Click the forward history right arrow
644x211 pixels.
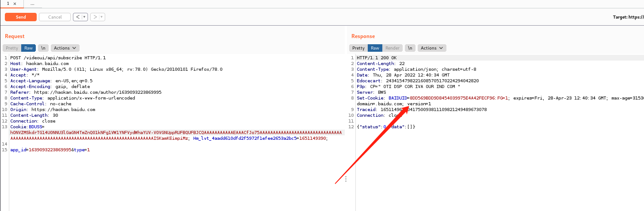(95, 17)
